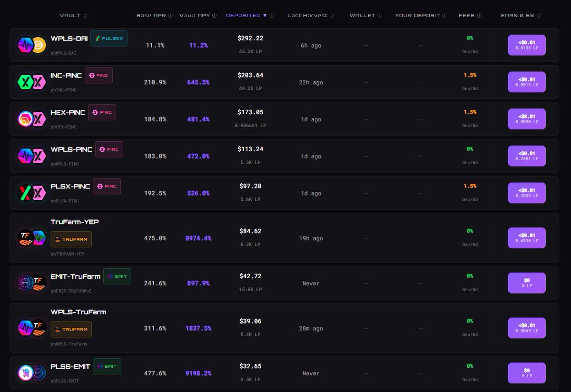The height and width of the screenshot is (392, 571).
Task: Click the PLSX-PINC token pair icon
Action: (x=31, y=193)
